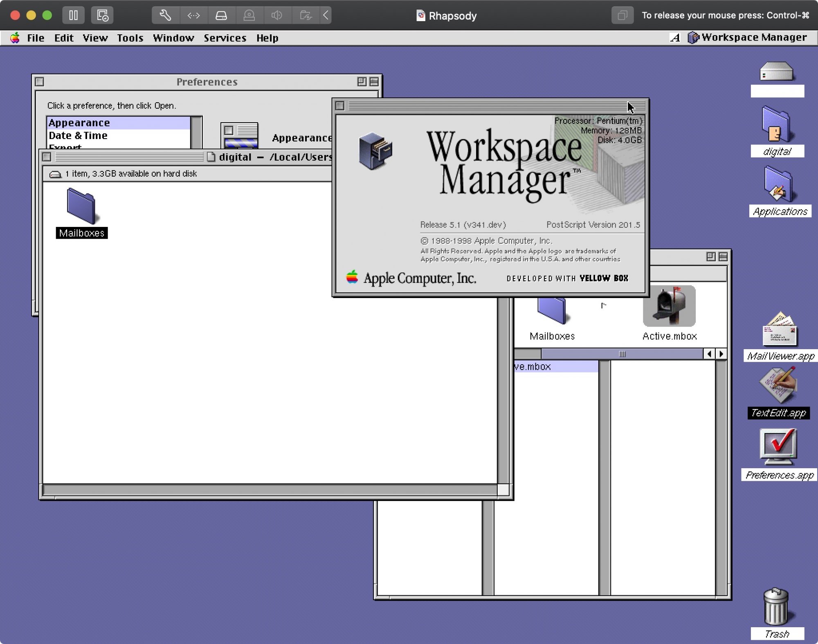Screen dimensions: 818x644
Task: Pause the virtual machine
Action: 74,16
